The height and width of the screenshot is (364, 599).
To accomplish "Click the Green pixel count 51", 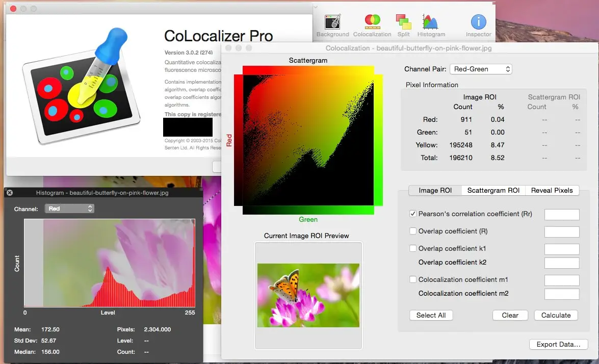I will click(x=468, y=132).
